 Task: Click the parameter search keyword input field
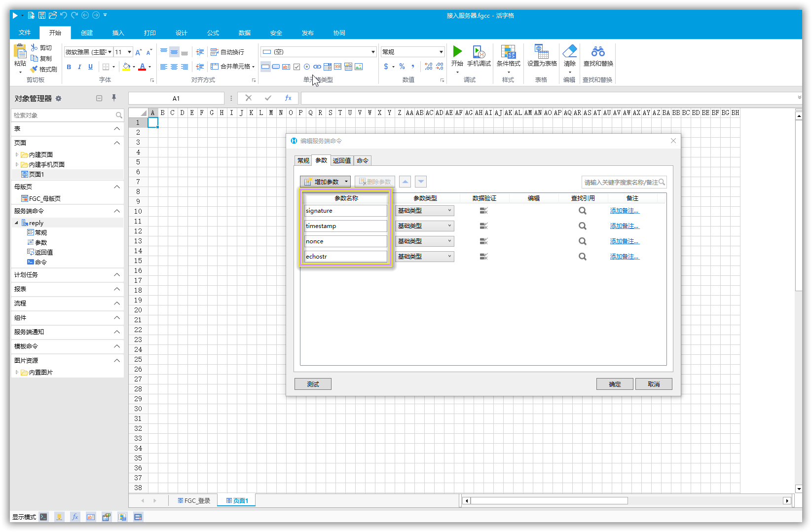624,182
